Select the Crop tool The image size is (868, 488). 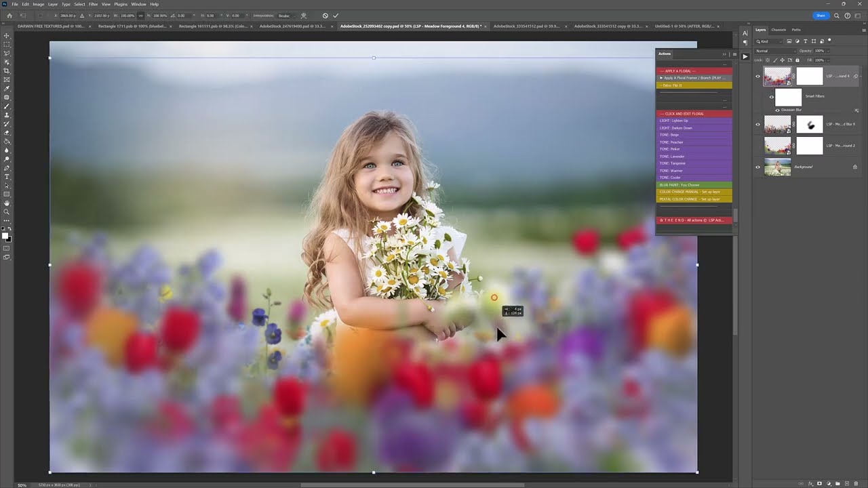(x=7, y=70)
